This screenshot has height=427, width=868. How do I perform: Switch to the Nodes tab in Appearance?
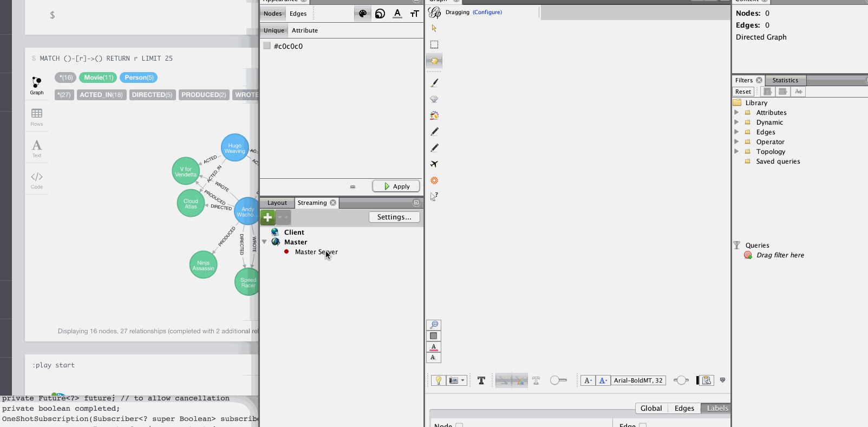coord(273,14)
